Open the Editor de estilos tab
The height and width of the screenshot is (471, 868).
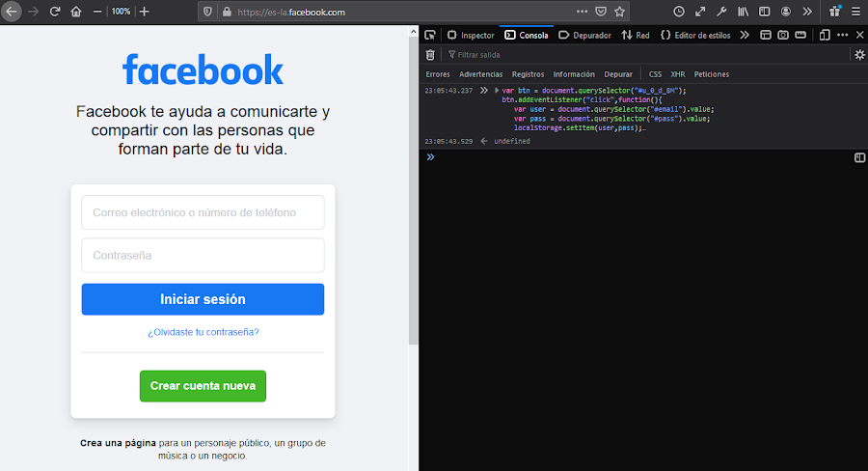pyautogui.click(x=695, y=35)
